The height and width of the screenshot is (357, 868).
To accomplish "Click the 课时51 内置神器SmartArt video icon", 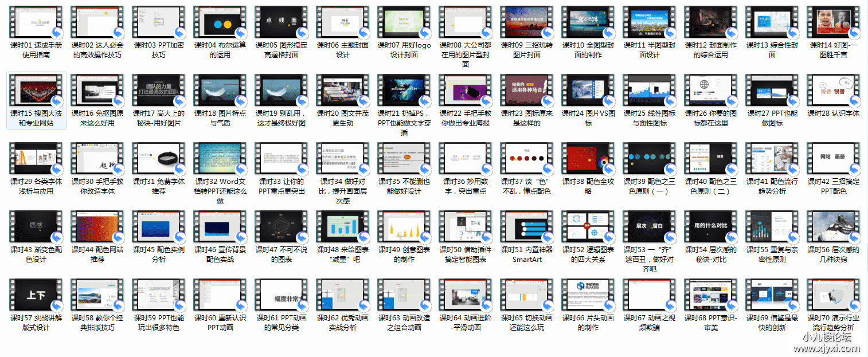I will (527, 226).
